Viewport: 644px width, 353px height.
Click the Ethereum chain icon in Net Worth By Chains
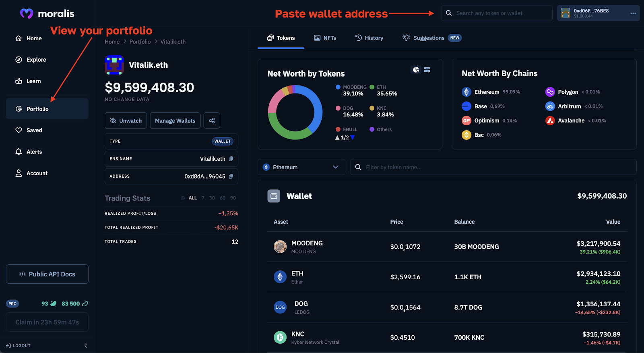coord(466,92)
